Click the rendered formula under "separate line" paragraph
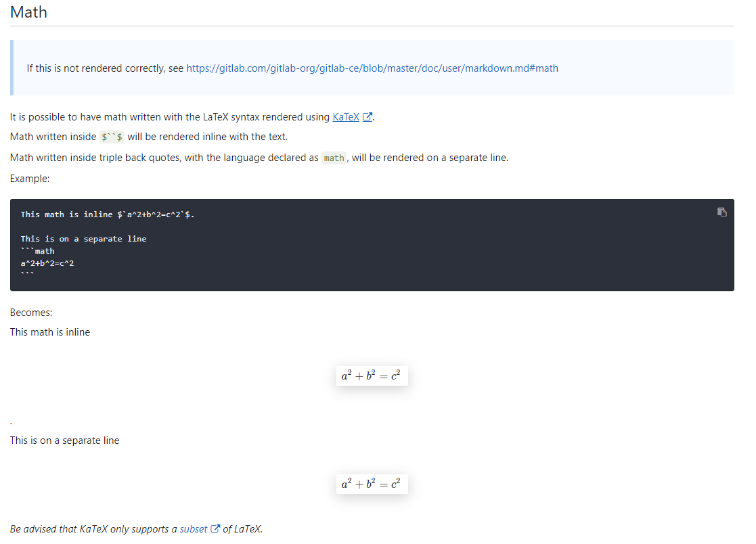756x544 pixels. click(372, 484)
